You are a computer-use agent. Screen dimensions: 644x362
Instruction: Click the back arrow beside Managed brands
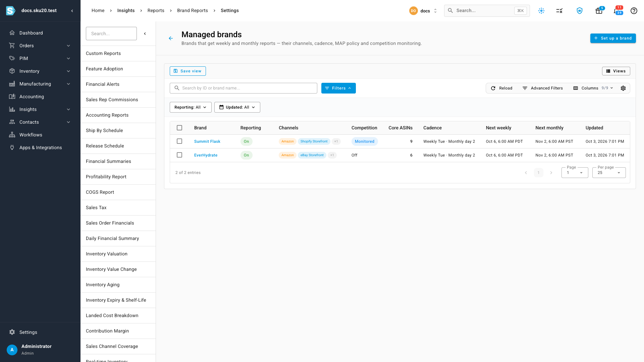point(171,39)
